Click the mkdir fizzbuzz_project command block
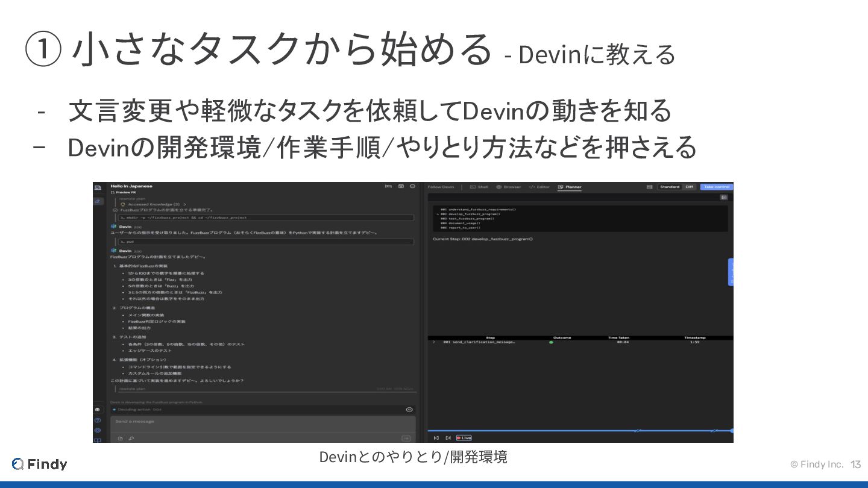 (x=266, y=217)
